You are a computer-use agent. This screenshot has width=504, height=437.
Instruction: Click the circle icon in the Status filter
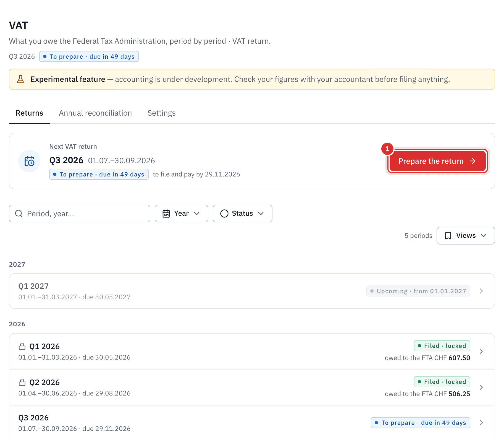point(224,214)
